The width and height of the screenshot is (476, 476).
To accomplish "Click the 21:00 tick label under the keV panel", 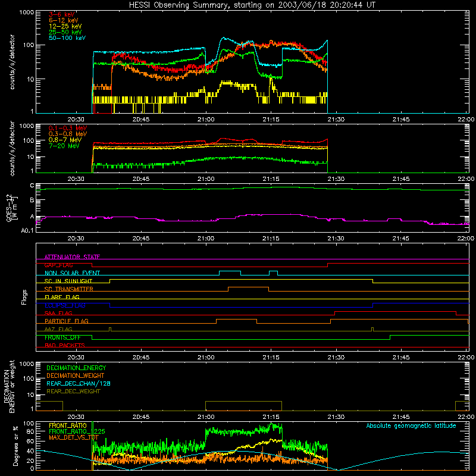I will [x=206, y=120].
